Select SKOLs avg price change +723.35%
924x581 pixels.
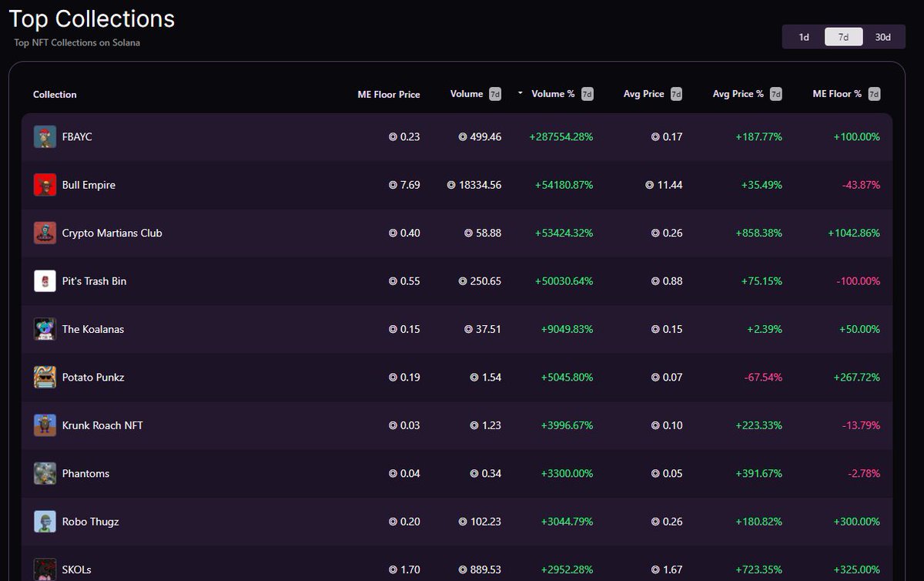[x=758, y=570]
